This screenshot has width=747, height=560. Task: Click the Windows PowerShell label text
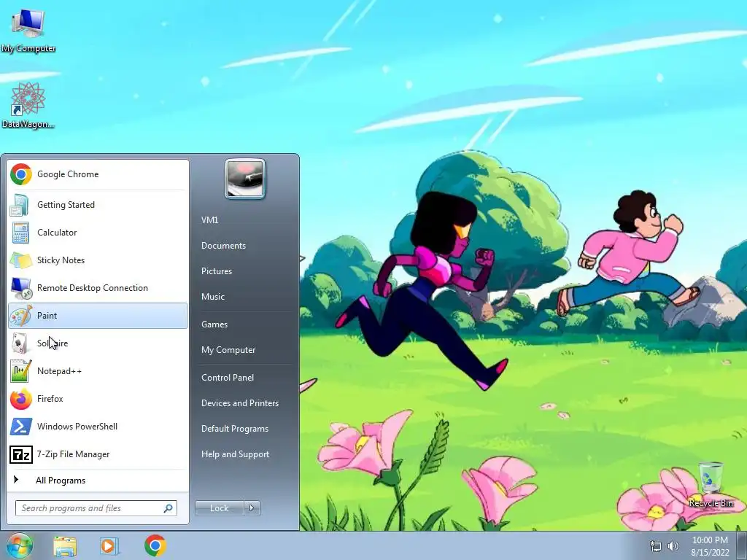(x=77, y=427)
